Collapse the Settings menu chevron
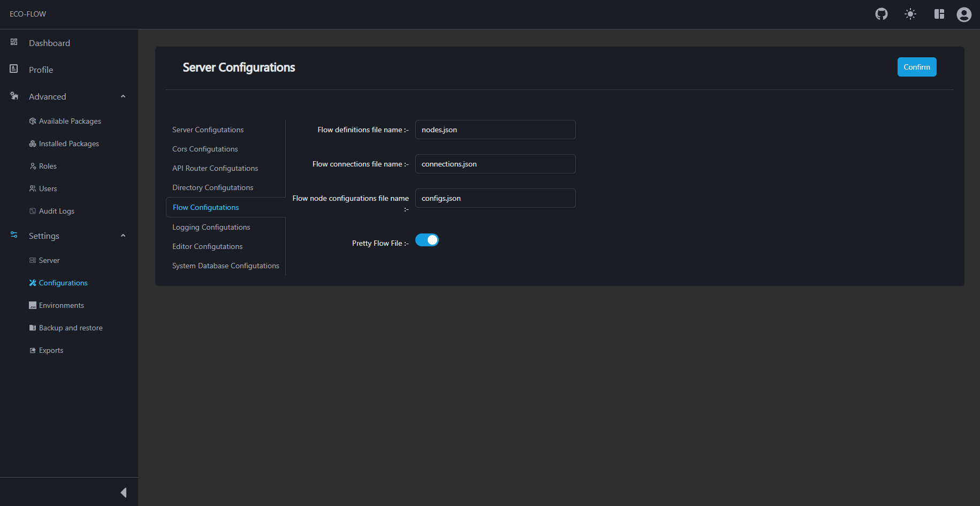This screenshot has width=980, height=506. pyautogui.click(x=123, y=236)
